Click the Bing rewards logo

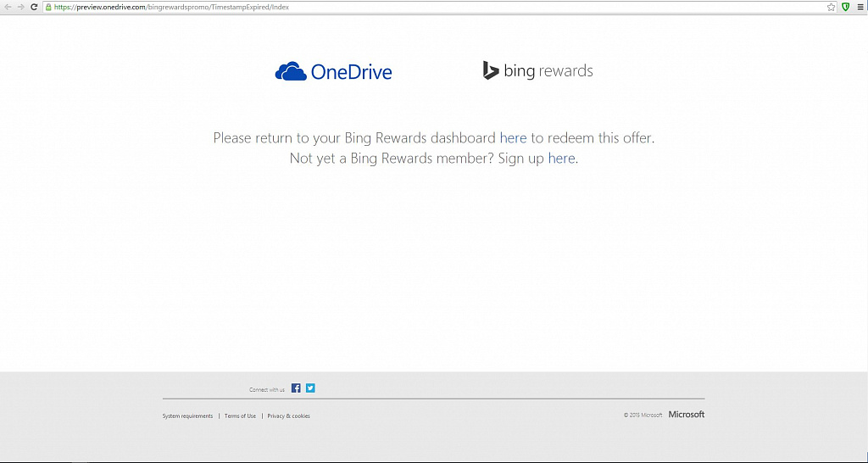click(537, 71)
